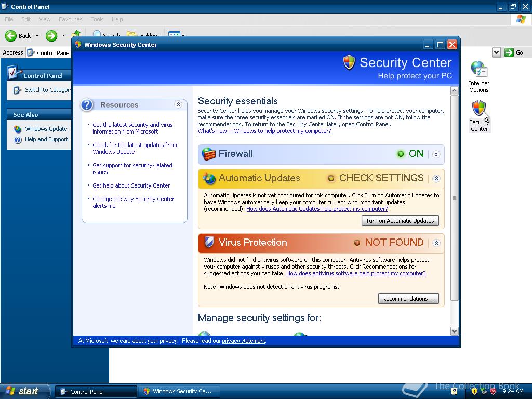Open the privacy statement link

(243, 341)
